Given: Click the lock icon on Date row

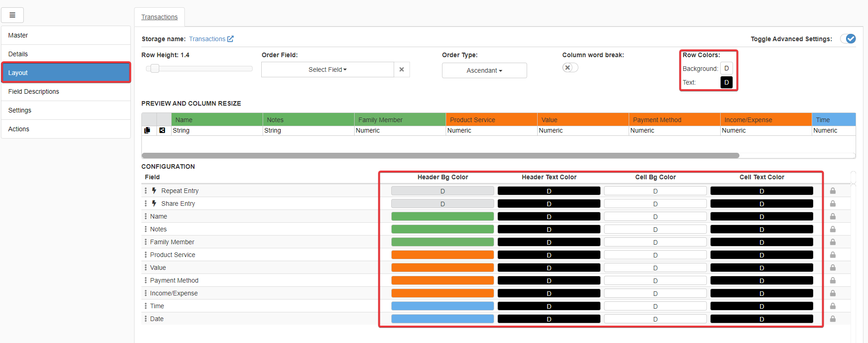Looking at the screenshot, I should tap(833, 319).
